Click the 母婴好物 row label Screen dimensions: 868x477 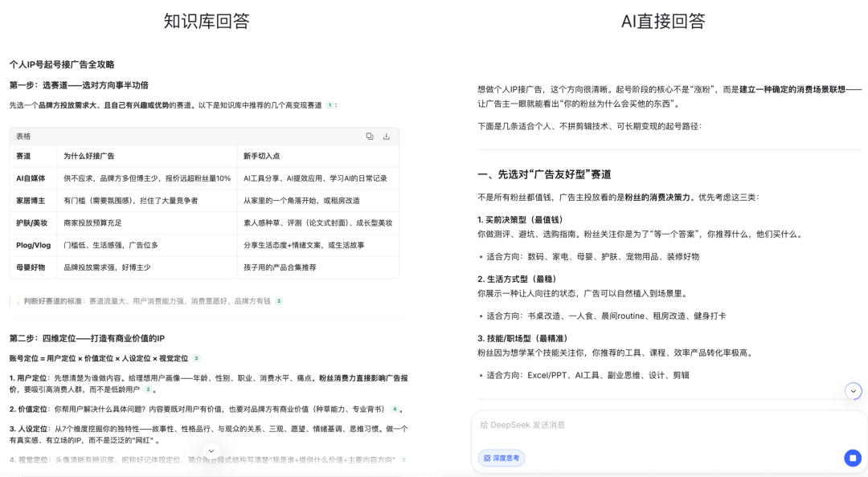pyautogui.click(x=31, y=267)
